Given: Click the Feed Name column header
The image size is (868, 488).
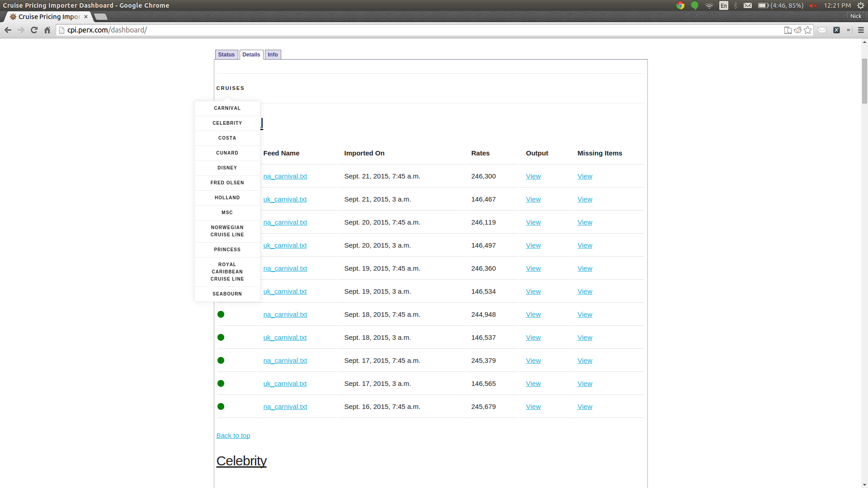Looking at the screenshot, I should (x=281, y=153).
